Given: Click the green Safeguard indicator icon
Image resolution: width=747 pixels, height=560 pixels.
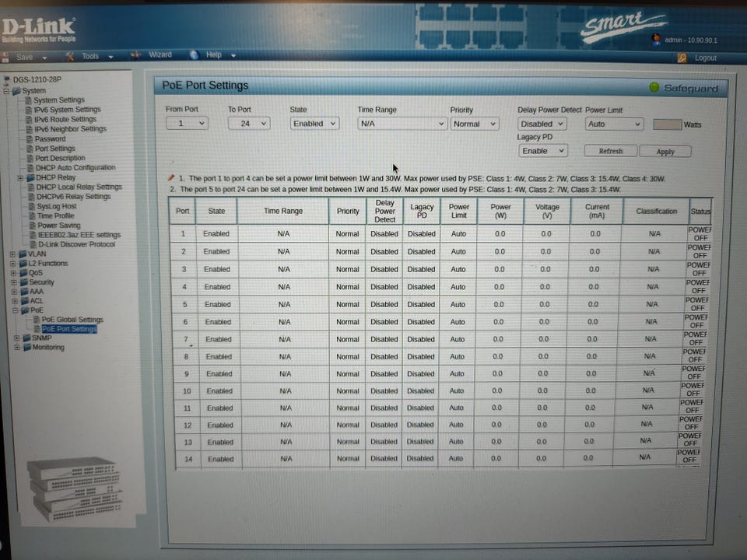Looking at the screenshot, I should (x=654, y=87).
